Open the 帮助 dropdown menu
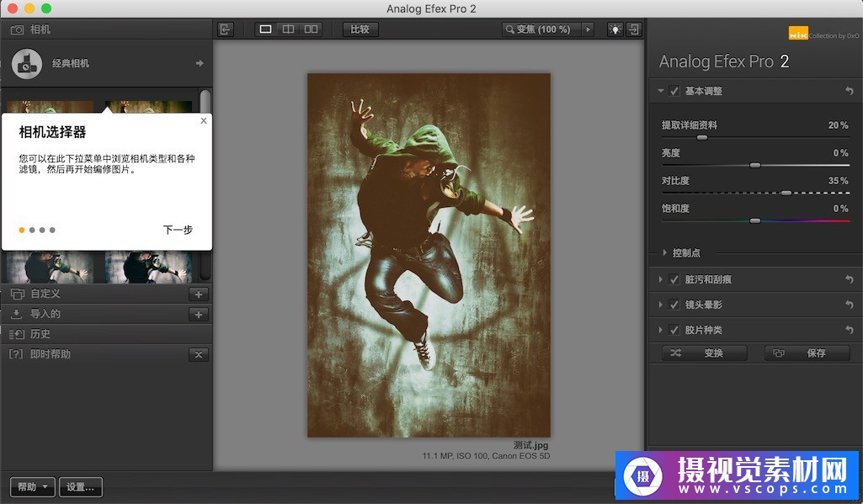The height and width of the screenshot is (504, 863). coord(32,487)
